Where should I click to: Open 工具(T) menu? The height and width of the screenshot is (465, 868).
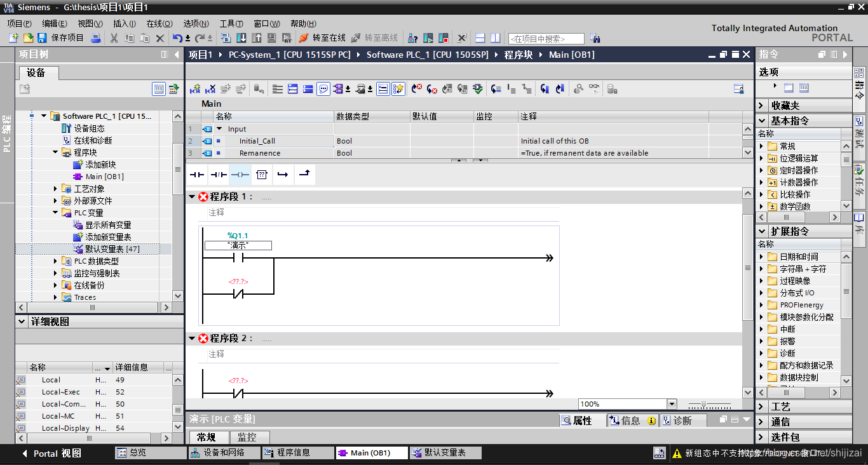pos(233,24)
